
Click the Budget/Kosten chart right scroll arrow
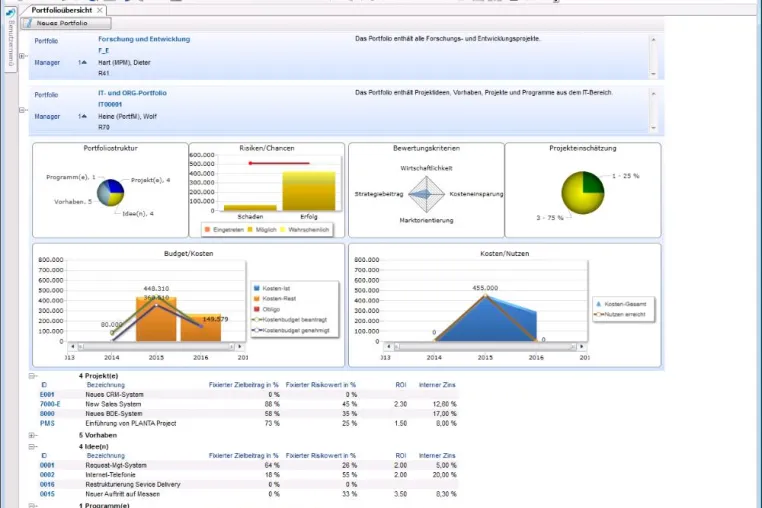tap(240, 347)
